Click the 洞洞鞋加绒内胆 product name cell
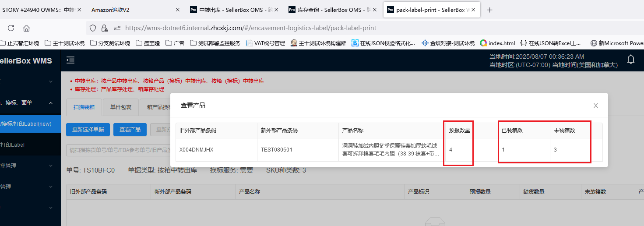The width and height of the screenshot is (644, 226). click(x=392, y=150)
